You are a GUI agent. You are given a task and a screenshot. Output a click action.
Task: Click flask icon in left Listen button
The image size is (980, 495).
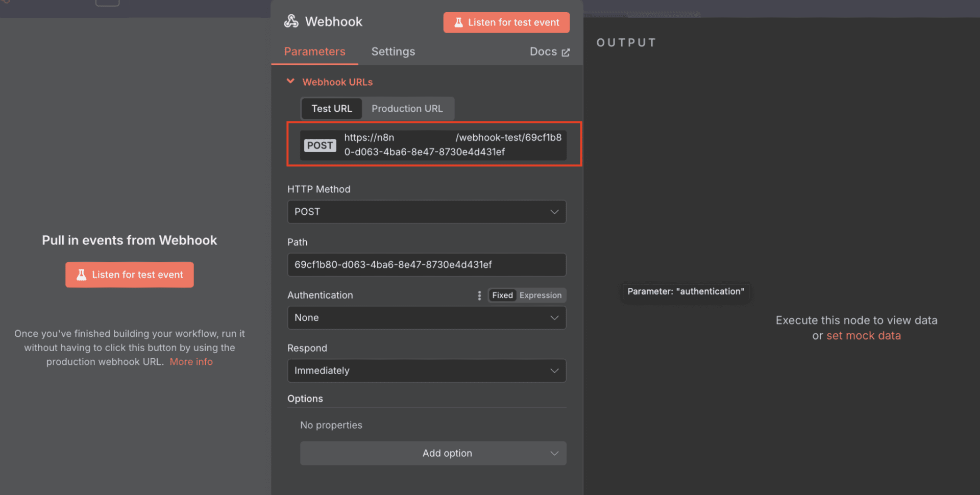coord(81,275)
